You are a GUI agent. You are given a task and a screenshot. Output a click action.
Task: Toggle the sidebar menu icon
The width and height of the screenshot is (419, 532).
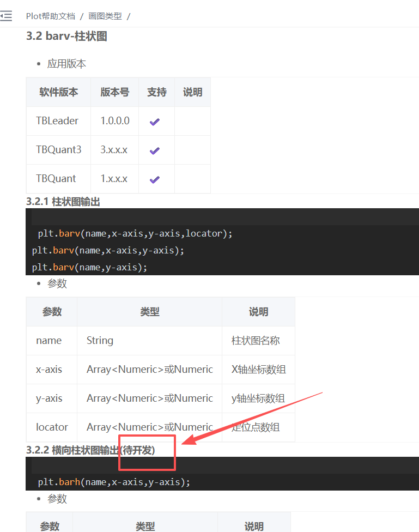pos(6,16)
